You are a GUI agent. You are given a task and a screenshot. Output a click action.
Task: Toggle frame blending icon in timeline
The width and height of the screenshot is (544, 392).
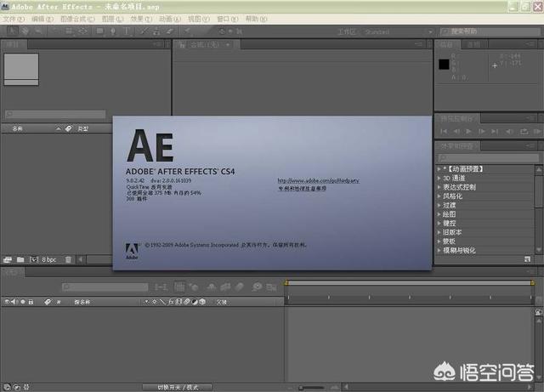(225, 287)
